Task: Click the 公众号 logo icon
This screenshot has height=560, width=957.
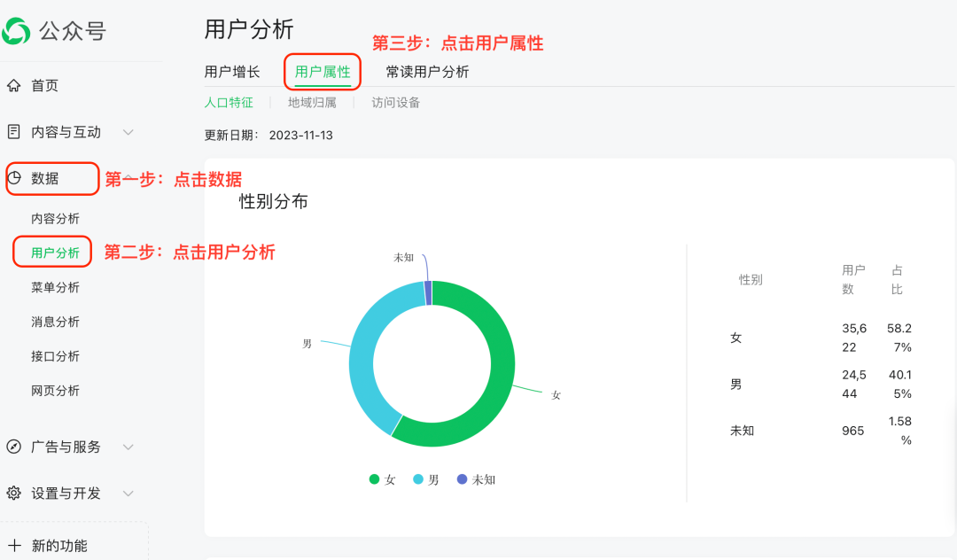Action: [x=18, y=29]
